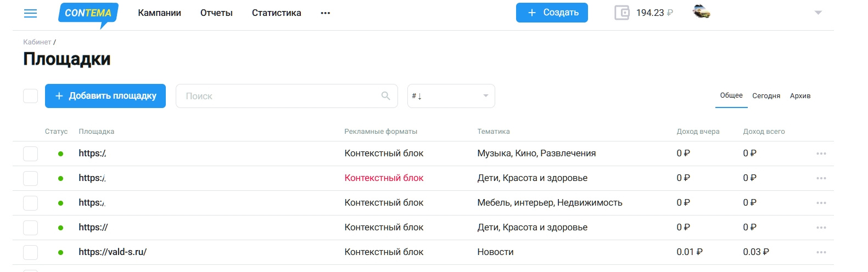Open the three-dots more menu in navbar
This screenshot has width=868, height=272.
[326, 13]
